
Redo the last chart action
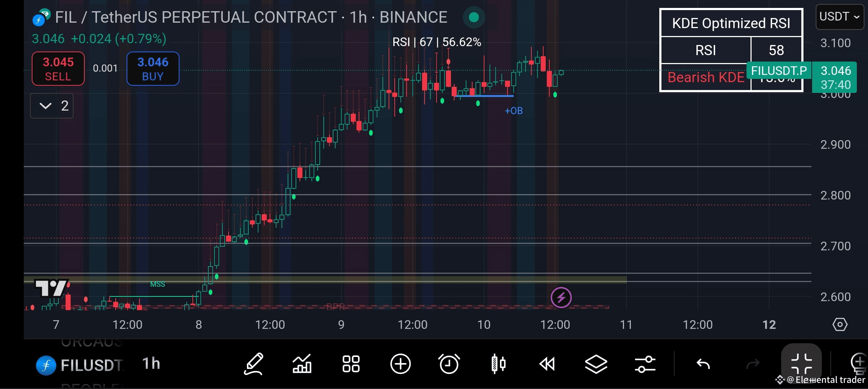(753, 364)
